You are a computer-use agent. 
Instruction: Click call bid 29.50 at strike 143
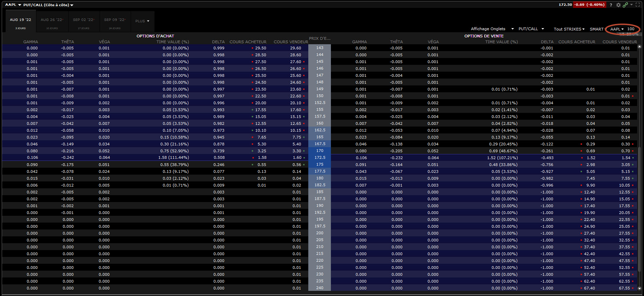click(x=261, y=48)
